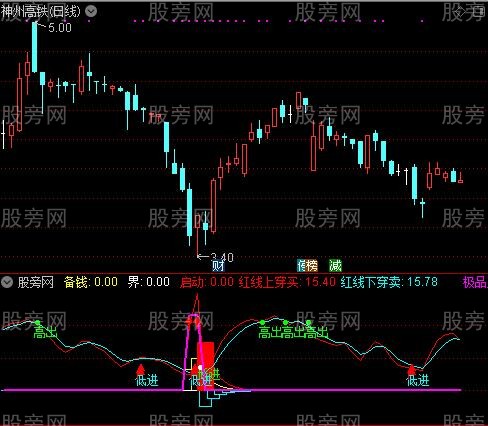488x426 pixels.
Task: Click the indicator name 股旁网 in the sub-panel header
Action: pyautogui.click(x=36, y=282)
